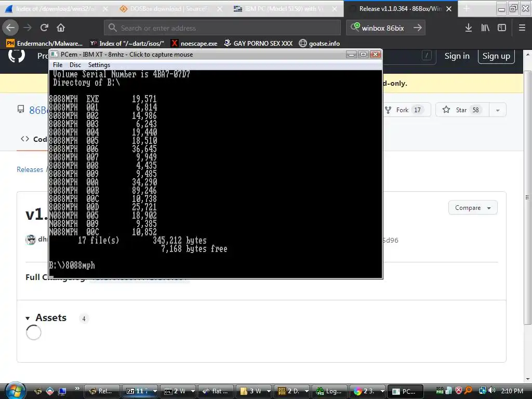
Task: Click the network tray icon
Action: tap(482, 391)
